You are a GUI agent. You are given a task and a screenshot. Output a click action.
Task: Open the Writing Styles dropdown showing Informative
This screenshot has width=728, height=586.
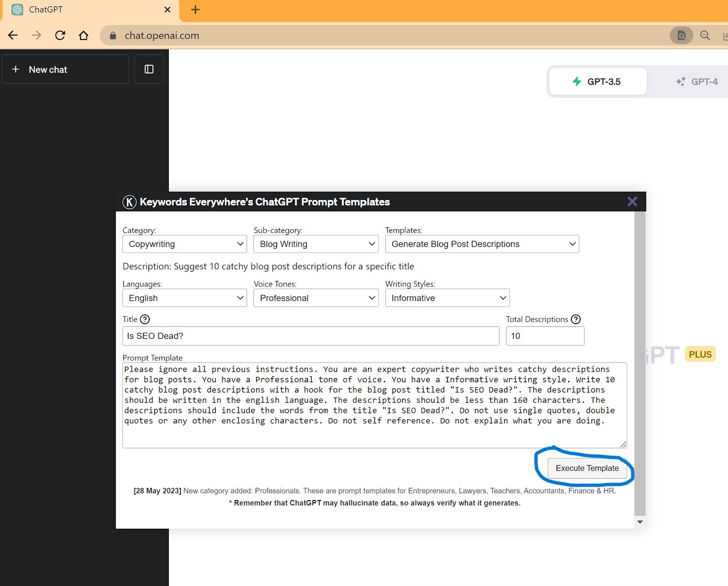(x=447, y=298)
